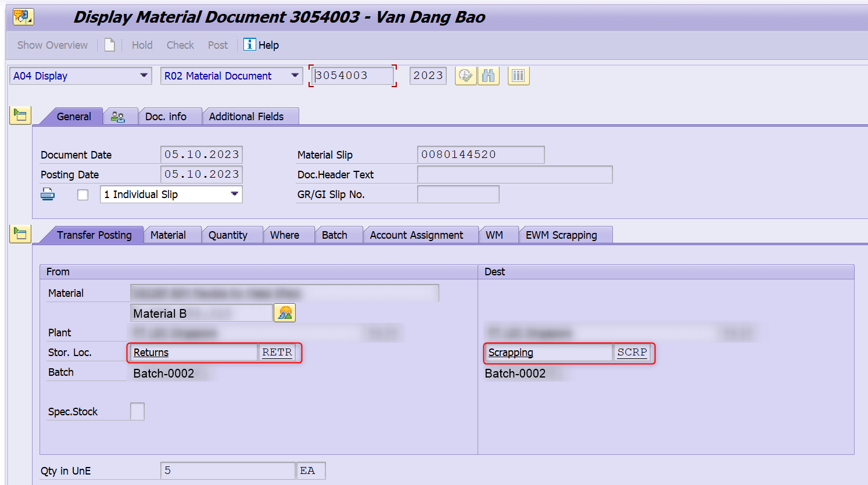Click the material image icon beside Material B
This screenshot has height=485, width=868.
(x=284, y=312)
